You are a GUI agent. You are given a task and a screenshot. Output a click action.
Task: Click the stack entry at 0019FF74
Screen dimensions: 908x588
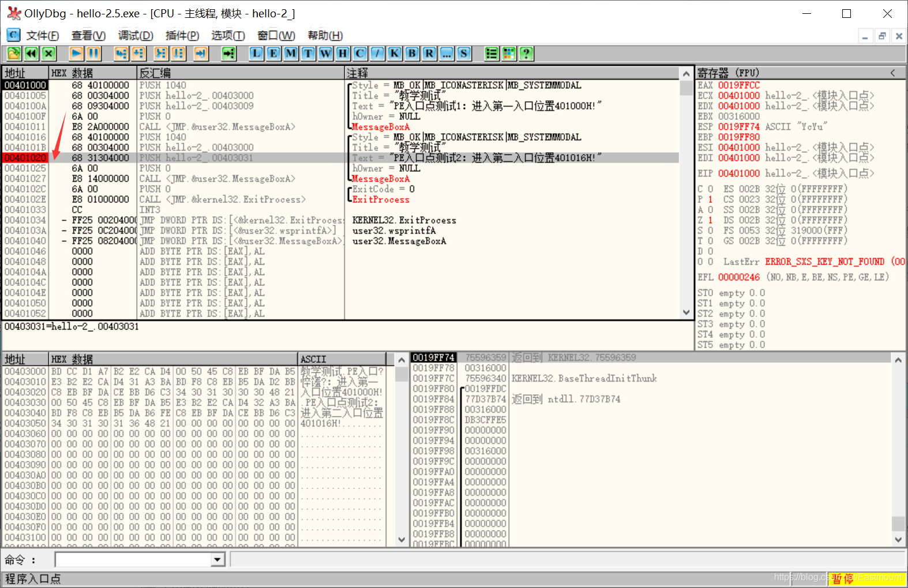pyautogui.click(x=651, y=357)
